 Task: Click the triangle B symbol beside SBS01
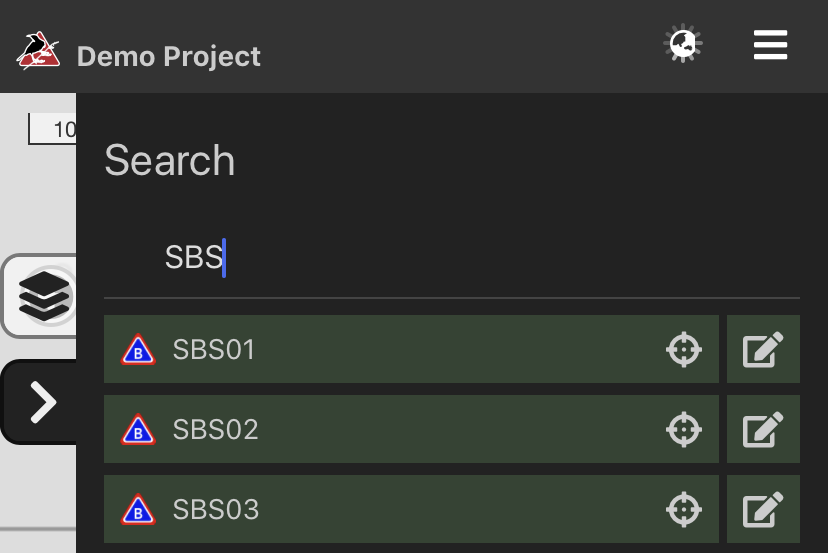138,350
